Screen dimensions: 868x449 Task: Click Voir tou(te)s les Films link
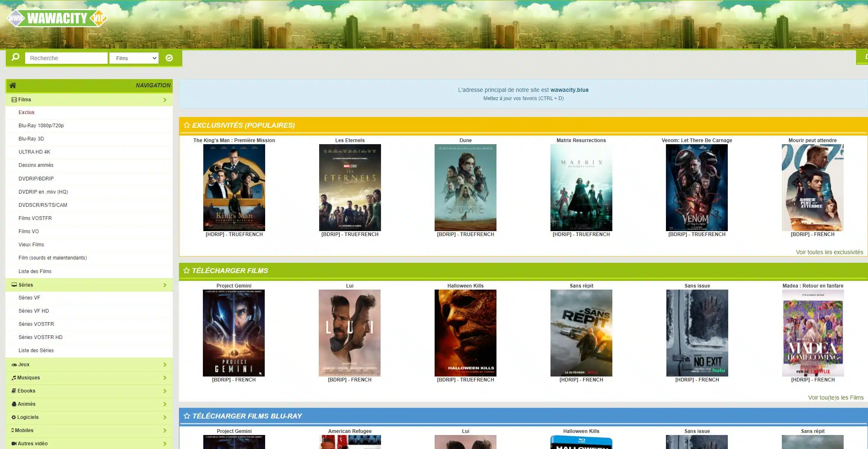pos(836,398)
